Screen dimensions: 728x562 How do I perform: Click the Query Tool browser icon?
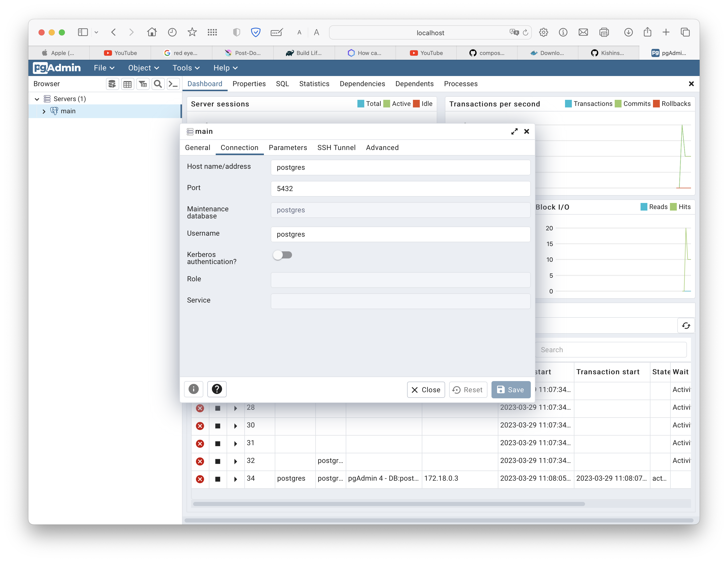[x=112, y=84]
